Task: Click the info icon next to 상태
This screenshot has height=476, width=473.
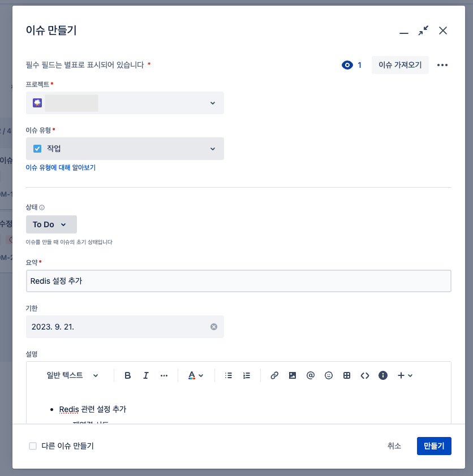Action: coord(42,207)
